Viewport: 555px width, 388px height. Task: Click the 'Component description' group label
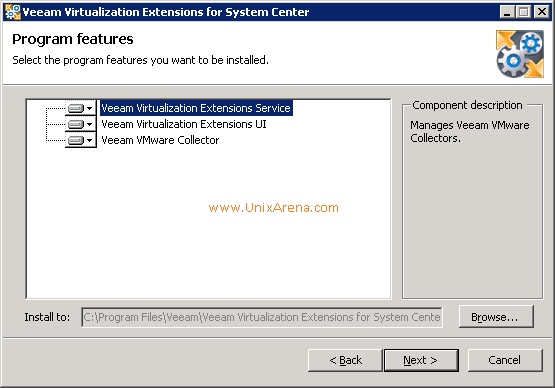(467, 105)
